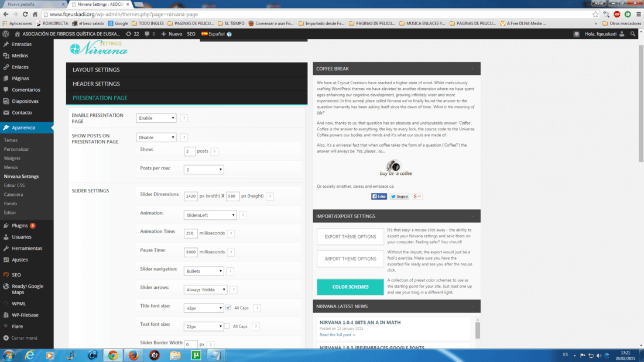Bookmark this page with star icon

[x=595, y=15]
